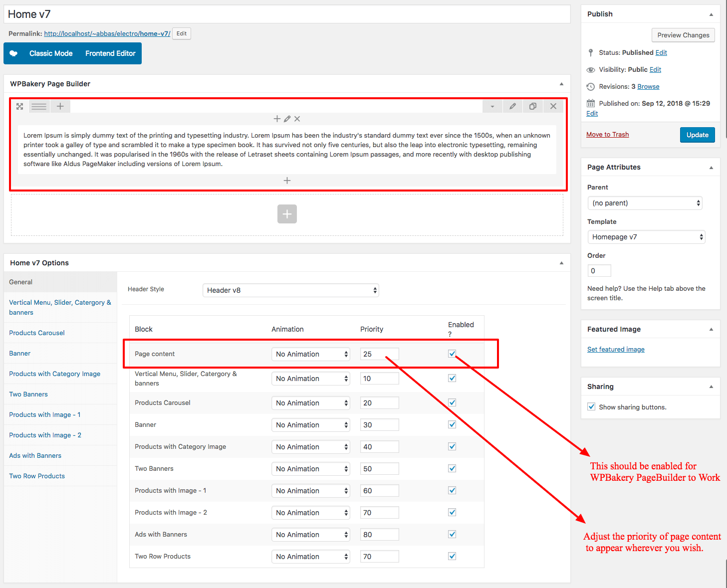Click the Lorem Ipsum text block
This screenshot has width=727, height=588.
(x=287, y=150)
